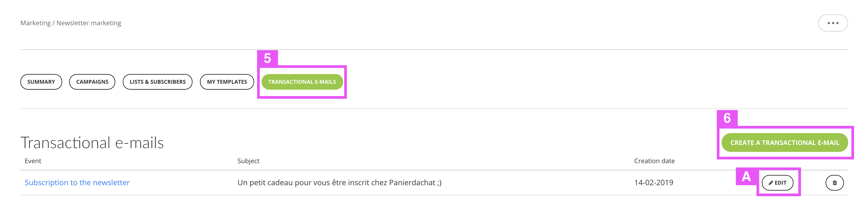Delete the newsletter subscription e-mail via trash icon
868x219 pixels.
pos(834,182)
